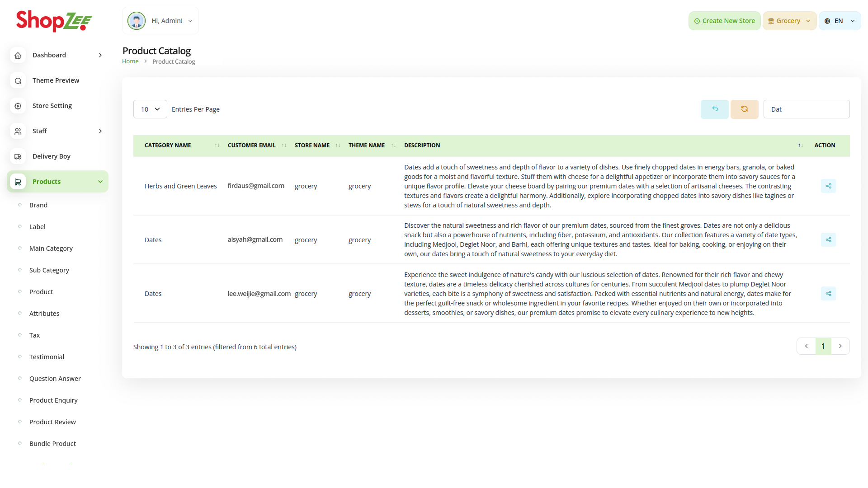868x488 pixels.
Task: Click the blue undo arrow button
Action: 714,109
